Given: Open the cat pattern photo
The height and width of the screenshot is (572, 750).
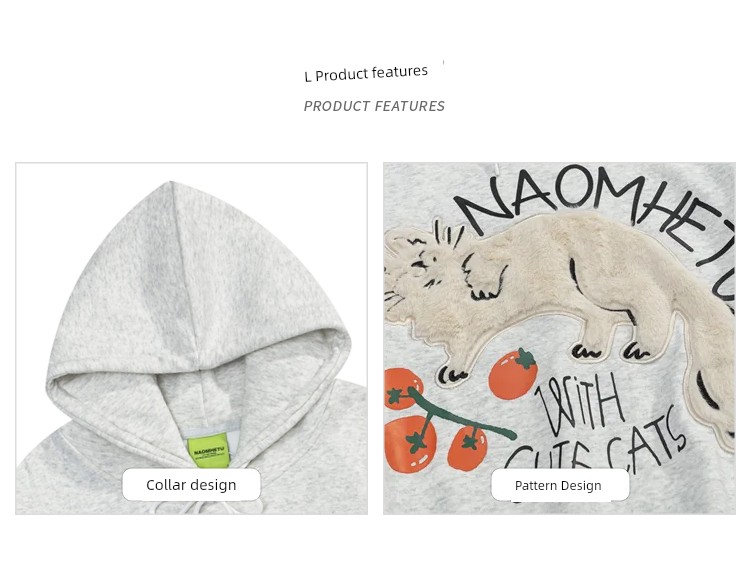Looking at the screenshot, I should (x=560, y=339).
